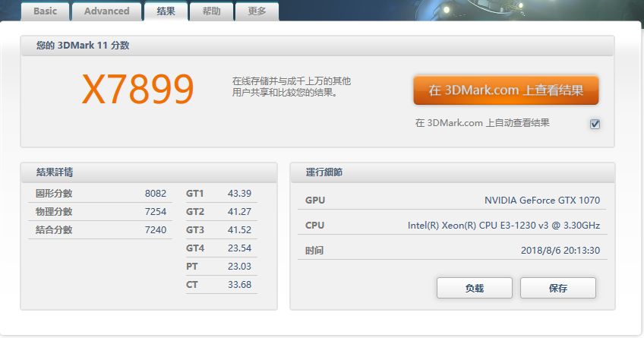Click the 保存 button
This screenshot has width=644, height=338.
coord(557,288)
